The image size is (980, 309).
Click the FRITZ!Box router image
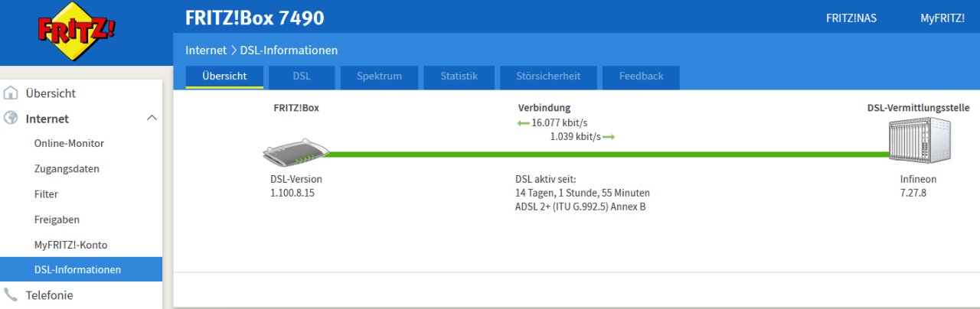(x=296, y=154)
